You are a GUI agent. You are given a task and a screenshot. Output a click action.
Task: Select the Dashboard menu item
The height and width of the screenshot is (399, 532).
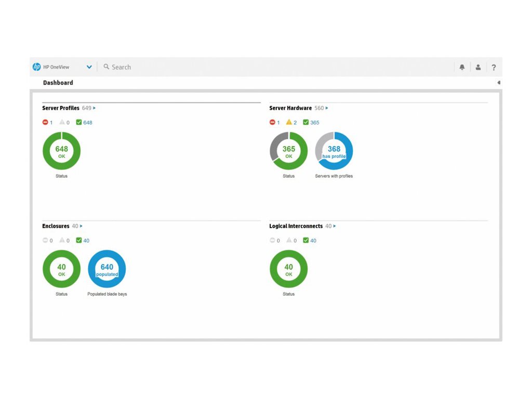point(58,82)
